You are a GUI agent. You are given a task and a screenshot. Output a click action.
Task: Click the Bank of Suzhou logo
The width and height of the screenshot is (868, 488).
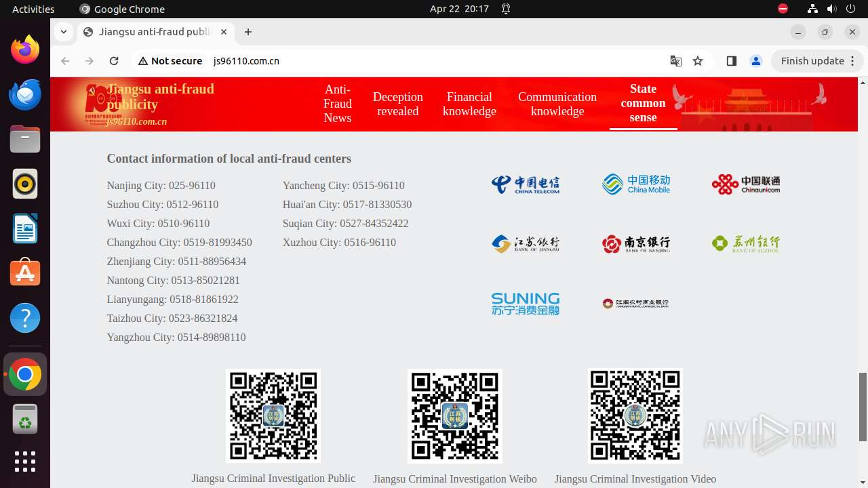pyautogui.click(x=746, y=244)
